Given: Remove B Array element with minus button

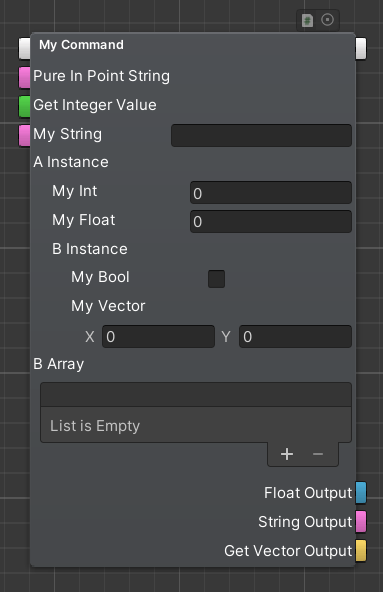Looking at the screenshot, I should 318,454.
